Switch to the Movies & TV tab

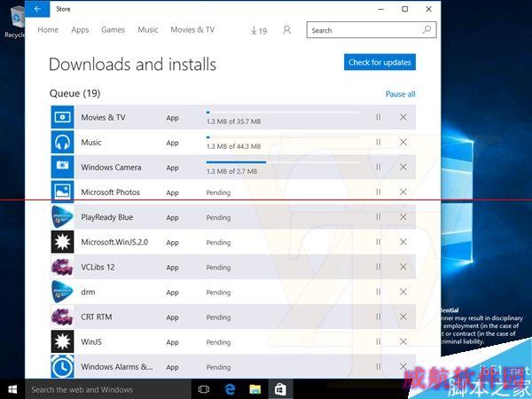[x=192, y=30]
